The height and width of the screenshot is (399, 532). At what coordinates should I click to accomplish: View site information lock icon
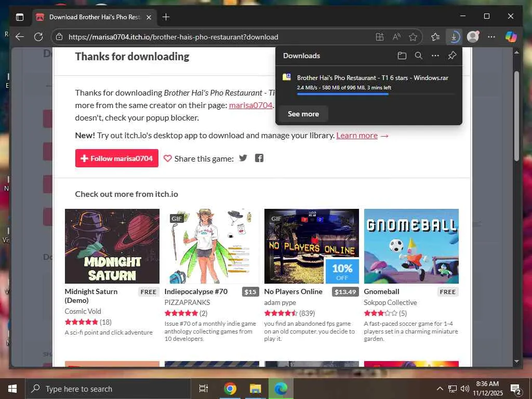(59, 37)
